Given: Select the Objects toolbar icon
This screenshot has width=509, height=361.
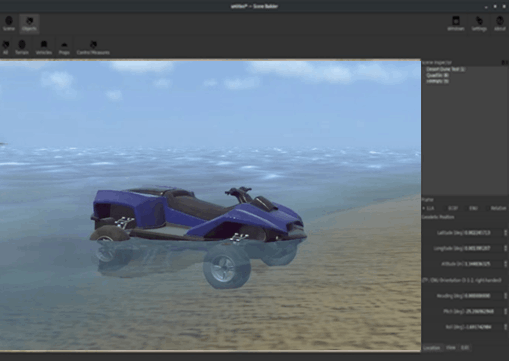Looking at the screenshot, I should (x=29, y=24).
